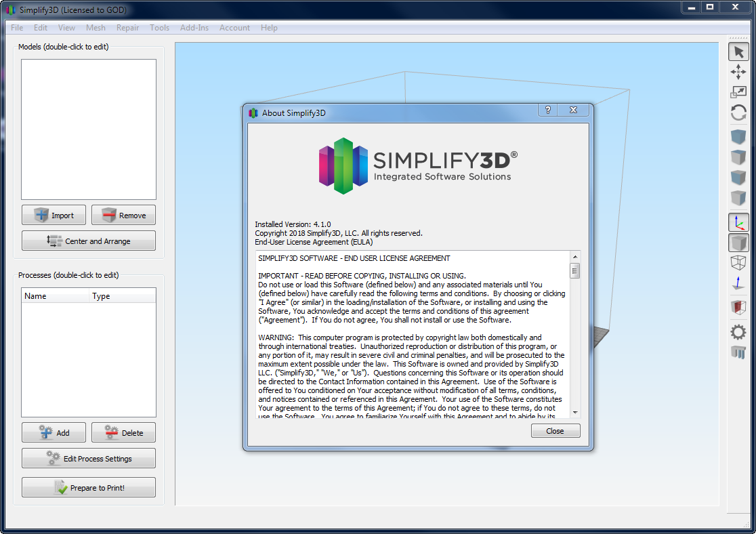Open the cross section view tool
Image resolution: width=756 pixels, height=534 pixels.
pyautogui.click(x=738, y=307)
